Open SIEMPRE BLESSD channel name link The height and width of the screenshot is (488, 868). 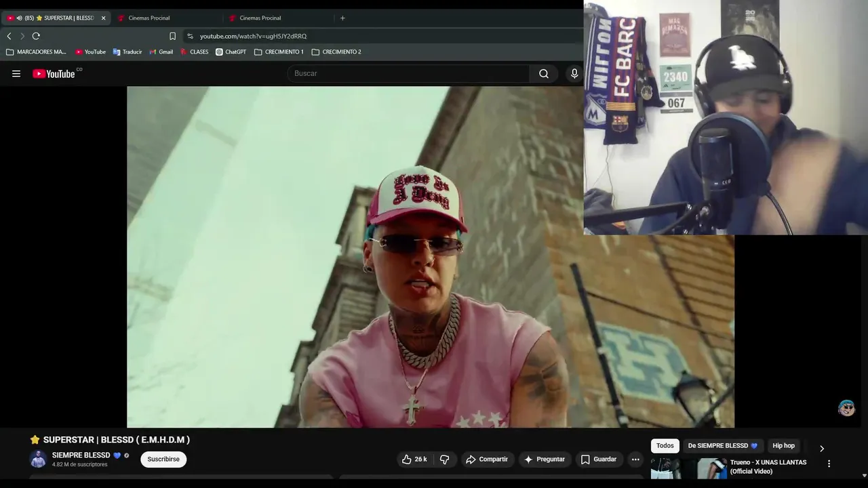pos(81,455)
